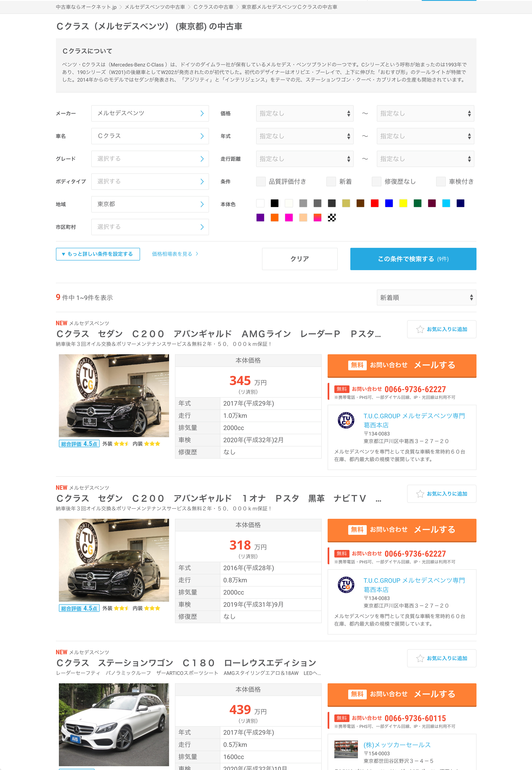Viewport: 532px width, 770px height.
Task: Open the minimum 価格 dropdown
Action: click(305, 113)
